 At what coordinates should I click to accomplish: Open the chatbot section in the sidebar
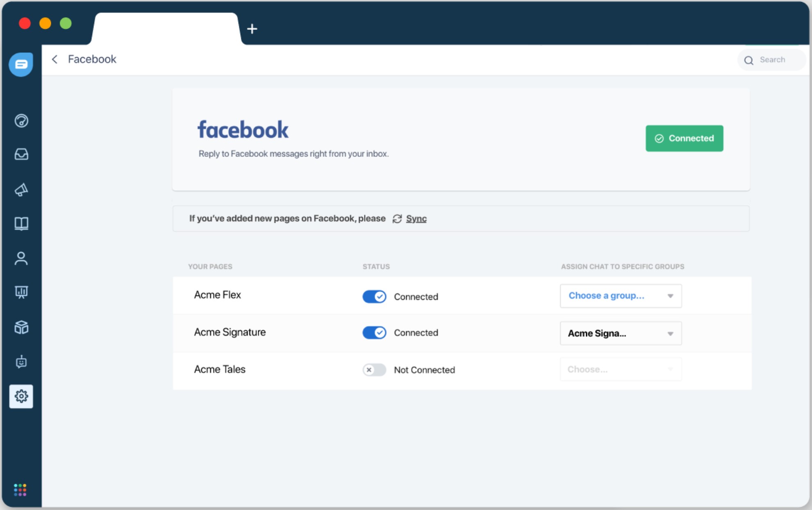tap(21, 362)
